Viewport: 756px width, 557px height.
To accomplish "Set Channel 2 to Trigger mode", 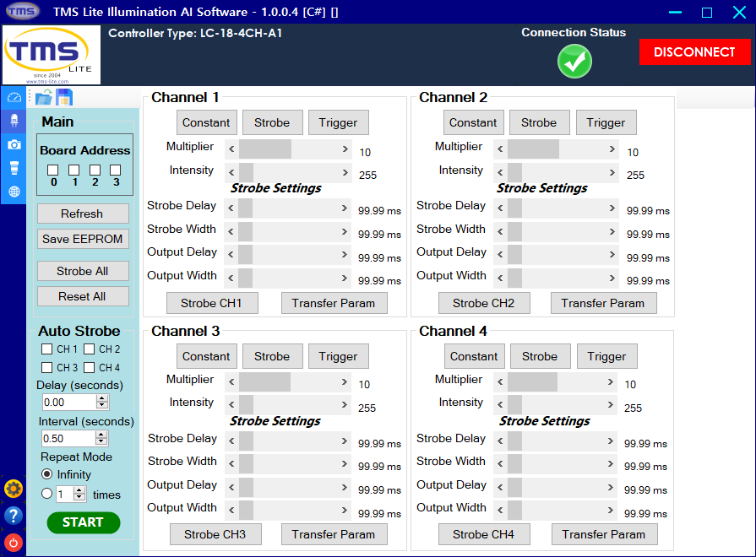I will tap(606, 122).
